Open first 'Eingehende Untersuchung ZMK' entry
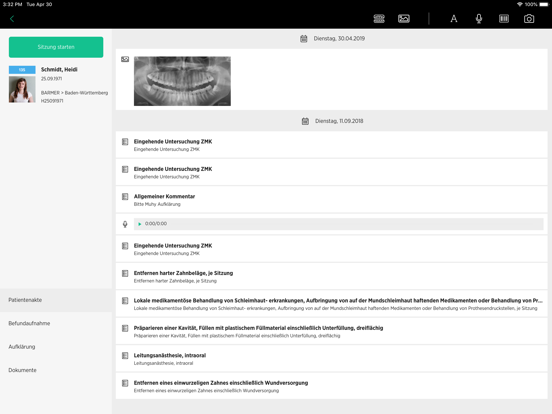This screenshot has height=414, width=552. coord(332,145)
